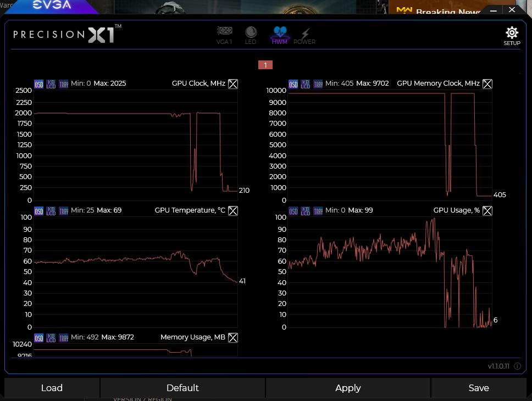
Task: Click the "Min: 492" memory usage value
Action: pyautogui.click(x=85, y=337)
